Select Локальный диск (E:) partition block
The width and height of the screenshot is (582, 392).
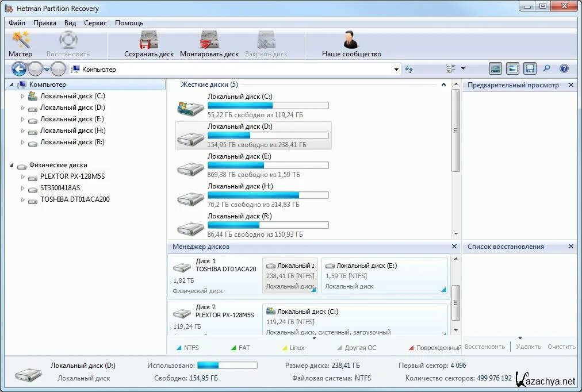pyautogui.click(x=385, y=276)
